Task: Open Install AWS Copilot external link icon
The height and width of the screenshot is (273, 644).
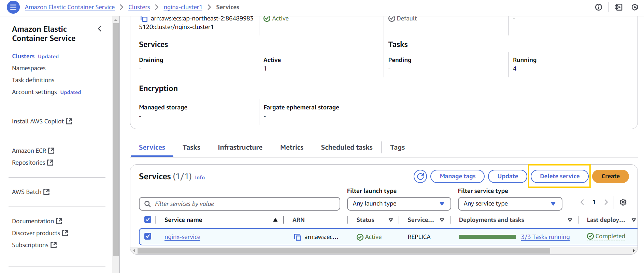Action: [x=69, y=121]
